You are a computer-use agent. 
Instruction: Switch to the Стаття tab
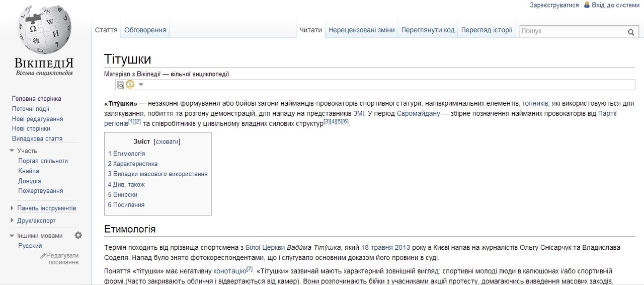106,30
